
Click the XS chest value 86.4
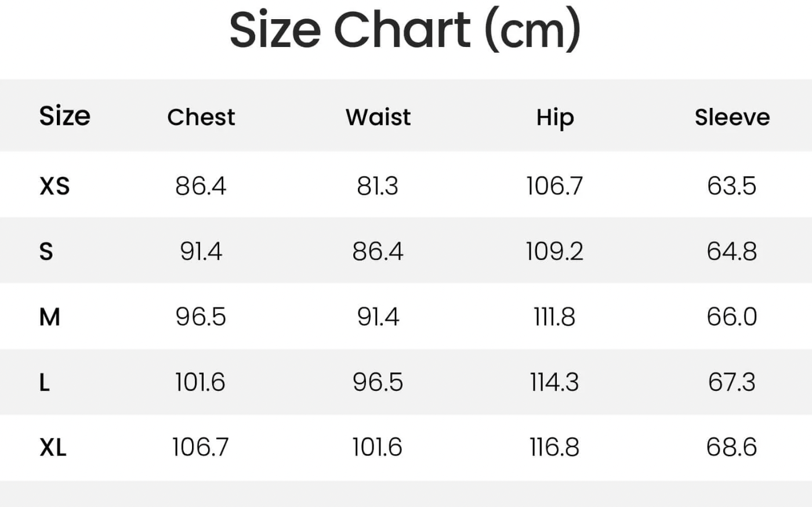coord(201,186)
